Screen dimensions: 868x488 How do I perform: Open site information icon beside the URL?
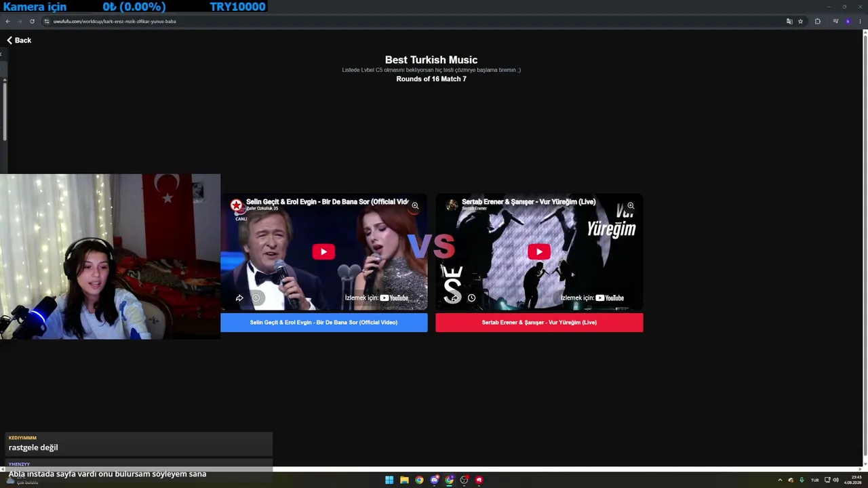click(46, 21)
